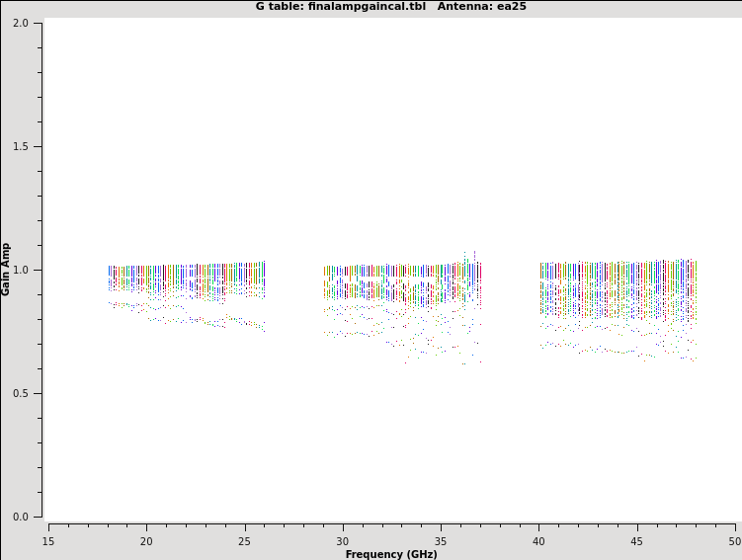Click the 'Gain Amp' y-axis label

[x=6, y=269]
